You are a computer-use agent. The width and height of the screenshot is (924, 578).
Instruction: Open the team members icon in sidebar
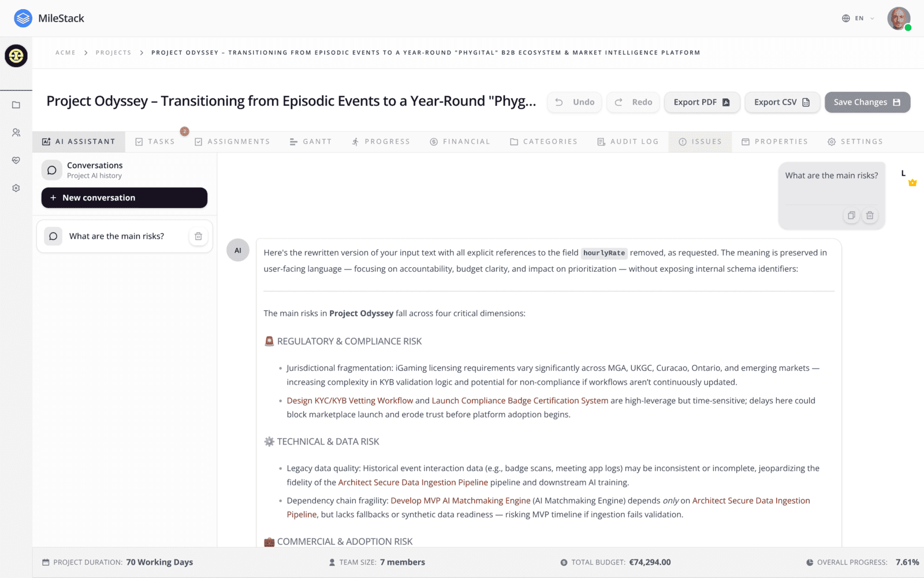[16, 132]
